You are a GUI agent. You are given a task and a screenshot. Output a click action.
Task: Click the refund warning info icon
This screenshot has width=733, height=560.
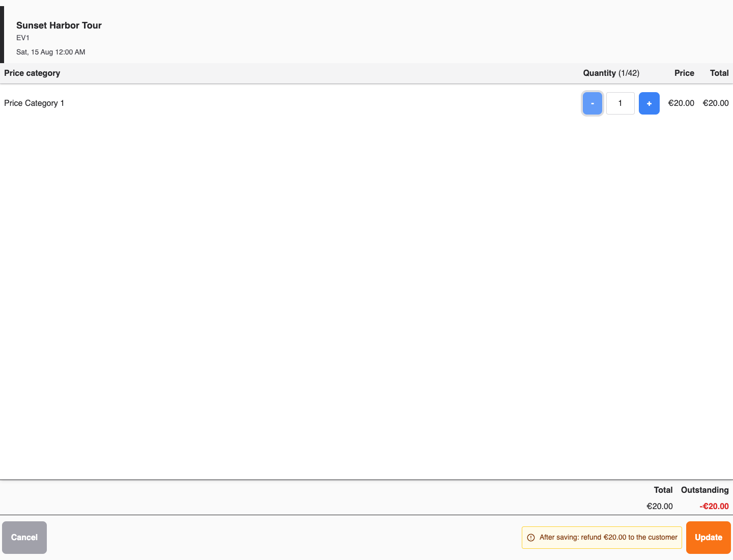coord(531,538)
